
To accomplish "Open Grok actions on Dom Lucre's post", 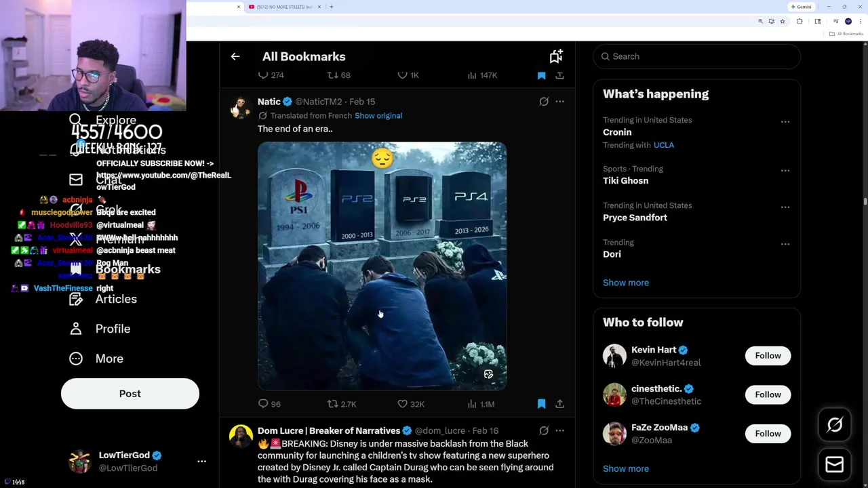I will (544, 430).
